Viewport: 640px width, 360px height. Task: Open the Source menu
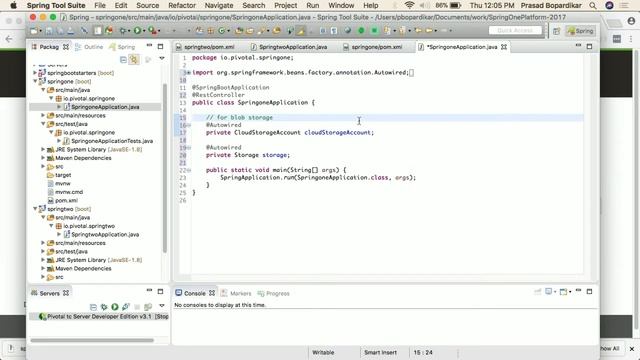click(148, 5)
